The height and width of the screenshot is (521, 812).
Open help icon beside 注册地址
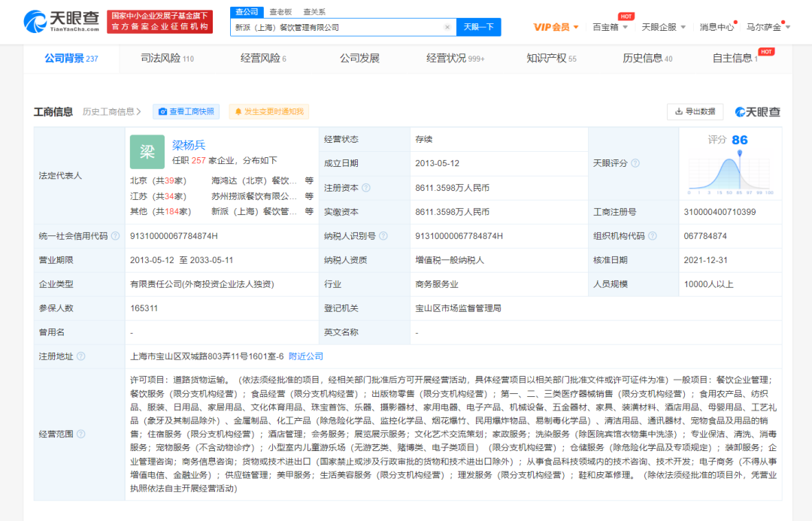(x=80, y=356)
